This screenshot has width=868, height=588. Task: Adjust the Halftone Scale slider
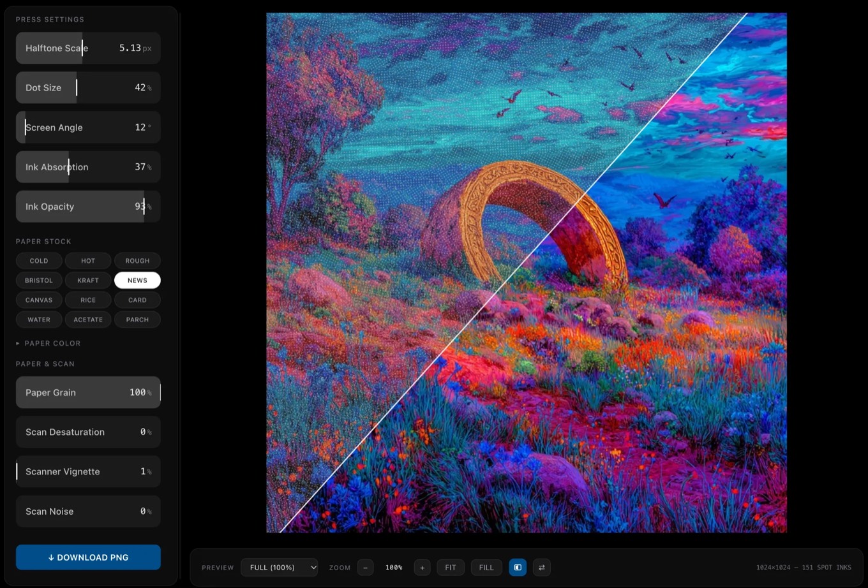(x=88, y=48)
